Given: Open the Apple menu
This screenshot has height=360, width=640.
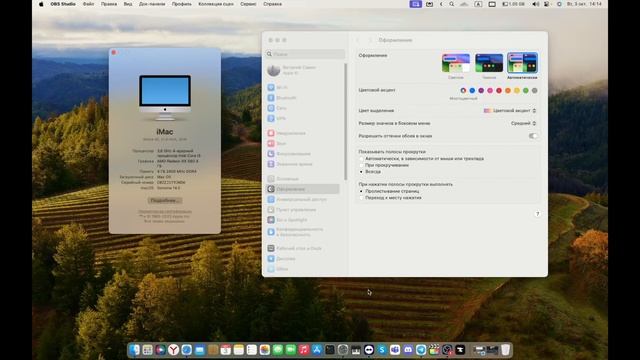Looking at the screenshot, I should pyautogui.click(x=41, y=4).
